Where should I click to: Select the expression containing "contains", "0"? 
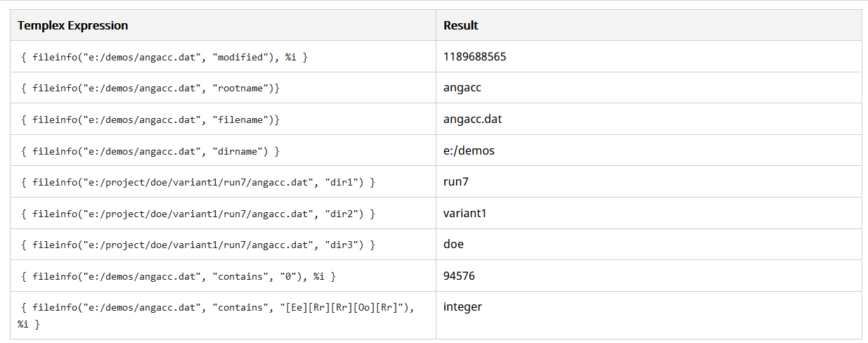click(179, 276)
